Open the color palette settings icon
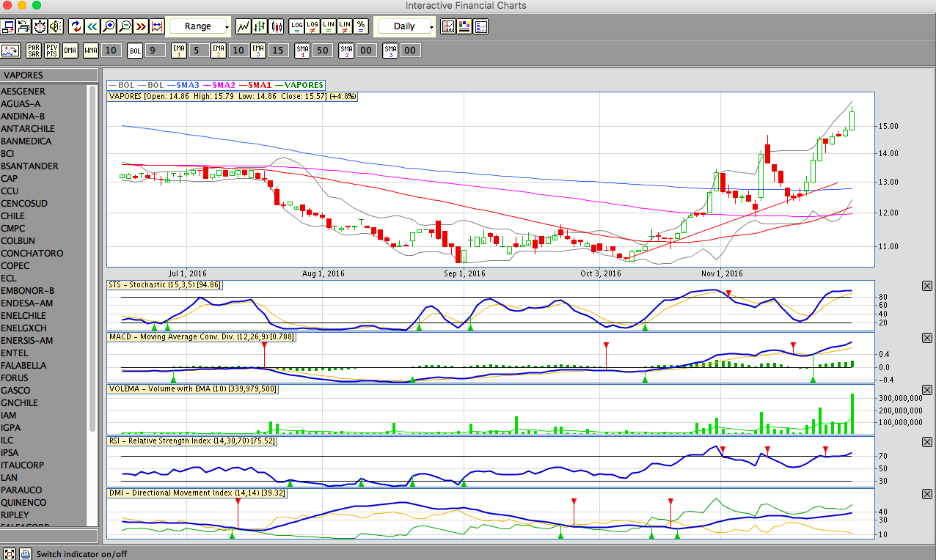 click(464, 26)
